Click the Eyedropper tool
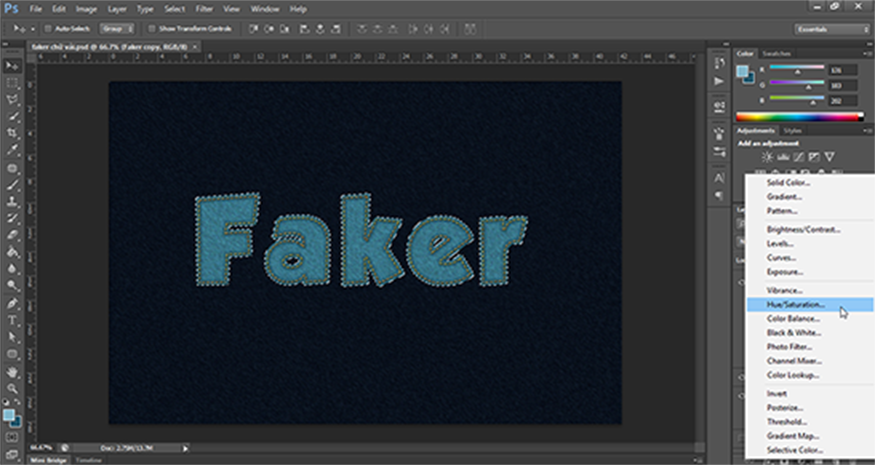 [x=12, y=150]
